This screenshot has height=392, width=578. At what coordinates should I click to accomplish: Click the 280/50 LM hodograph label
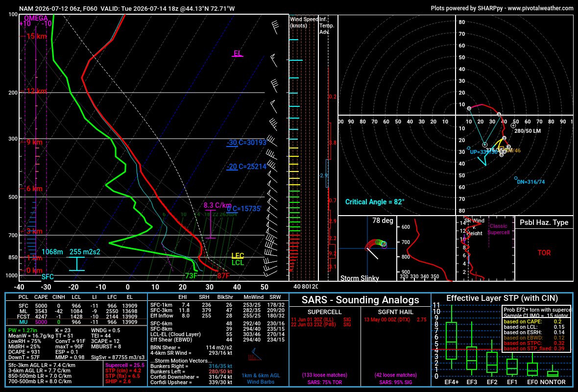(x=528, y=131)
